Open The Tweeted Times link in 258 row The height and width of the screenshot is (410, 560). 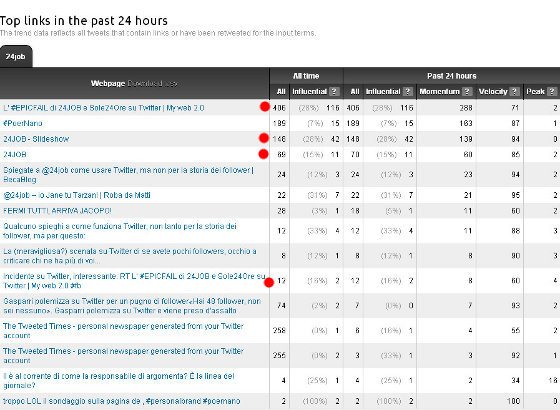[x=123, y=331]
